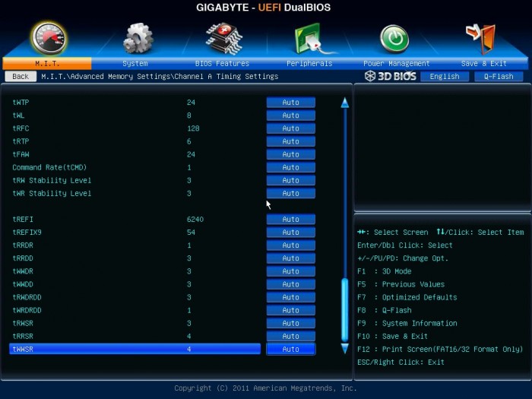Click the tREFI value 6240
This screenshot has width=532, height=399.
[x=195, y=220]
